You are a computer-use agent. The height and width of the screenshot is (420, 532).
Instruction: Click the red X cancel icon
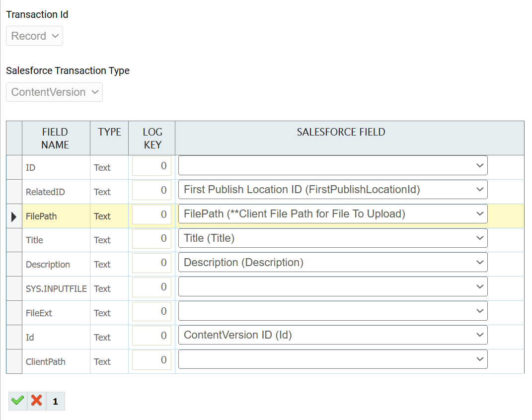pos(36,401)
